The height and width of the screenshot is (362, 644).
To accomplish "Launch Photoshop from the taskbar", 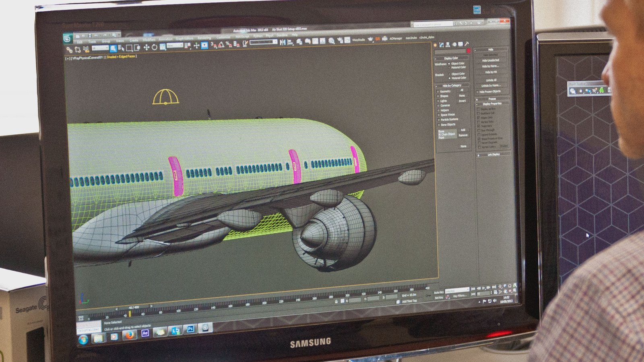I will (x=190, y=329).
